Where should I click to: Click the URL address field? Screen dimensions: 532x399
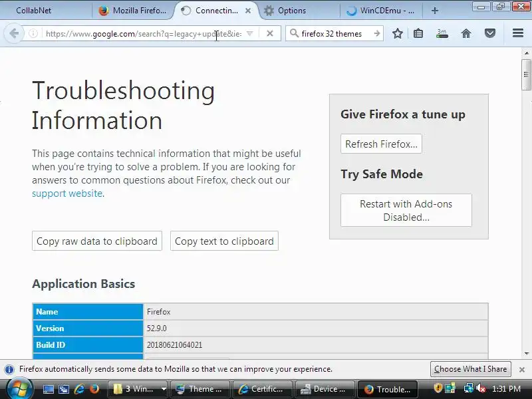pyautogui.click(x=144, y=34)
